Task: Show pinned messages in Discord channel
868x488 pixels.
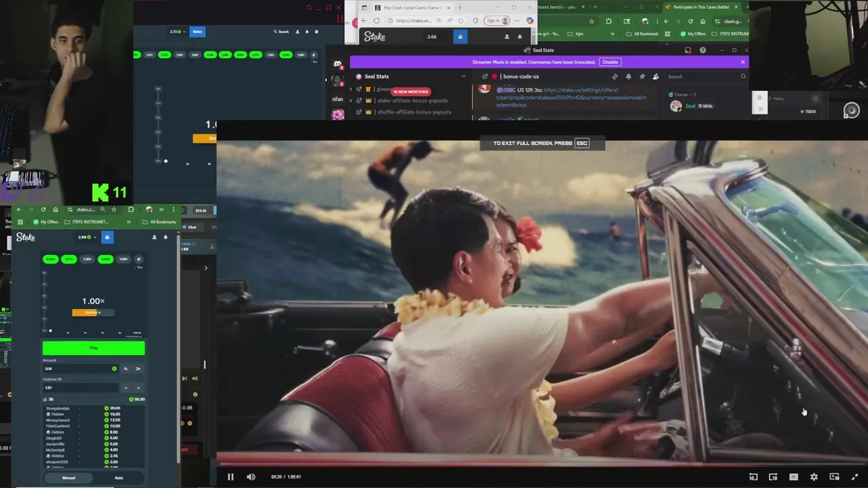Action: point(642,77)
